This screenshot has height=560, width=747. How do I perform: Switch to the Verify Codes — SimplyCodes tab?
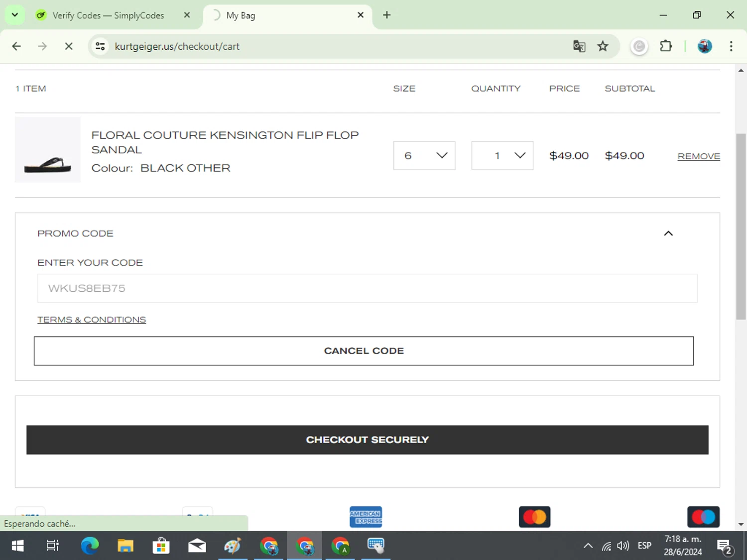pyautogui.click(x=108, y=15)
